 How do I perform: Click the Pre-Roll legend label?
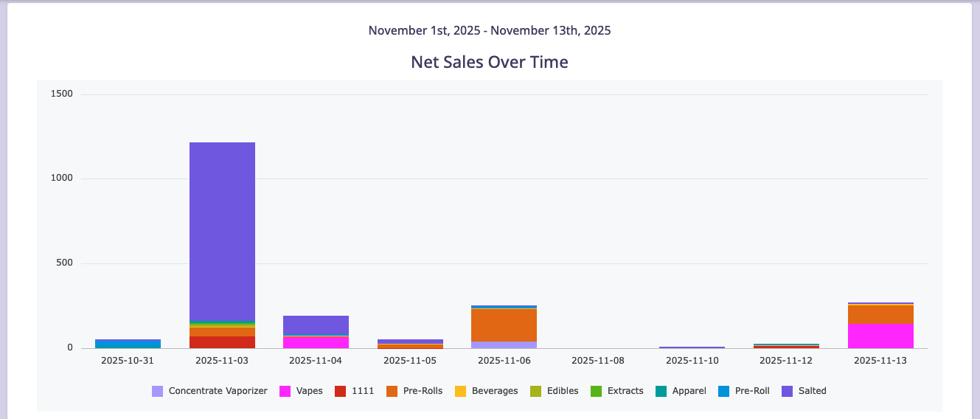(x=752, y=391)
